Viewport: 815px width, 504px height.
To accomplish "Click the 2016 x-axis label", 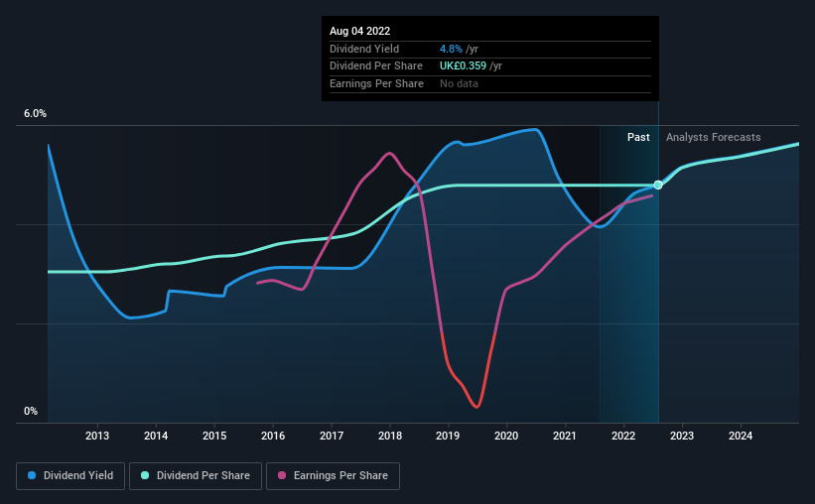I will 273,436.
